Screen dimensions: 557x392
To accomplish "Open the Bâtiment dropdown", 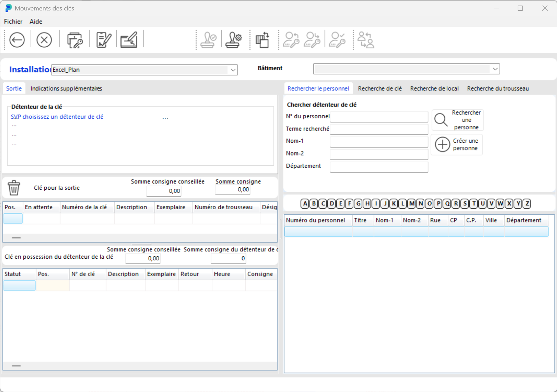I will pyautogui.click(x=495, y=69).
